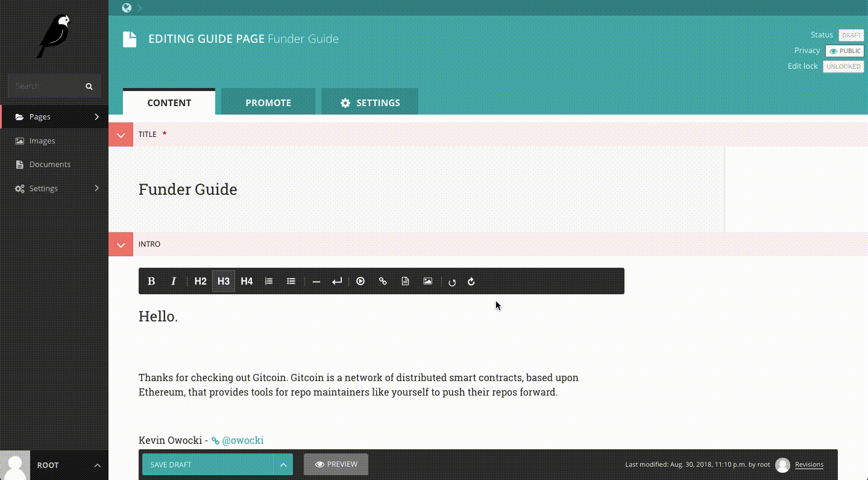Insert a numbered list
868x480 pixels.
click(x=269, y=281)
